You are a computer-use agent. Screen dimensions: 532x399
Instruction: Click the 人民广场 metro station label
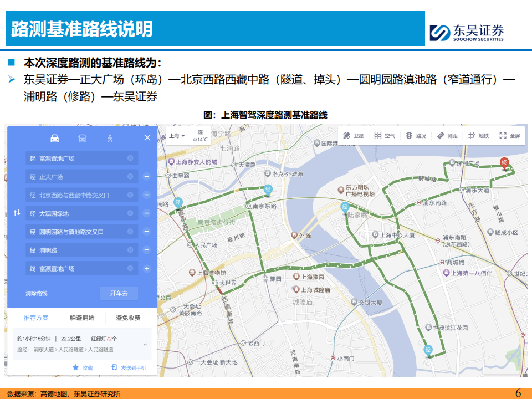click(202, 244)
